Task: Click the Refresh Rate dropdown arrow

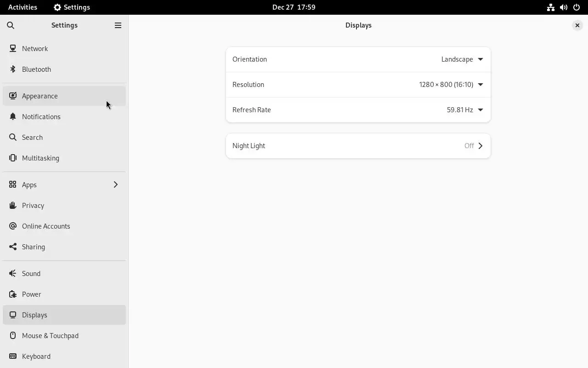Action: click(481, 110)
